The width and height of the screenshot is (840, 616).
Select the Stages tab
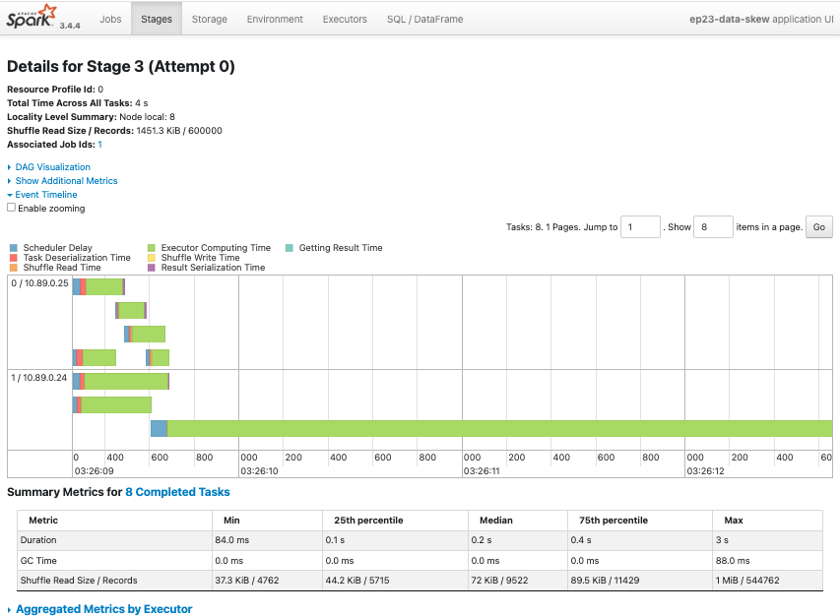[157, 19]
